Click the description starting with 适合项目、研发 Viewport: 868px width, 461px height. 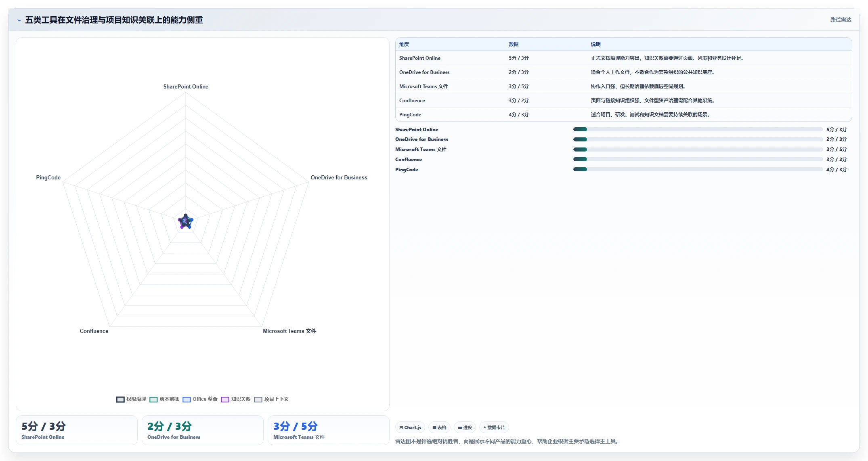(651, 115)
